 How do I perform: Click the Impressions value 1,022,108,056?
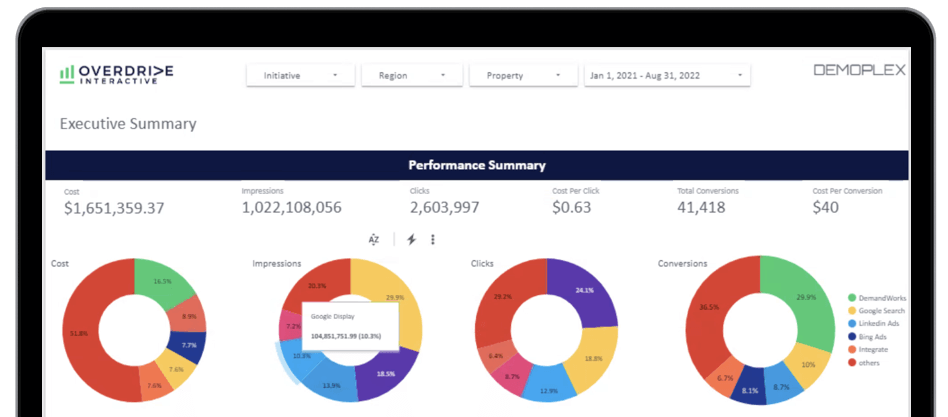coord(291,208)
